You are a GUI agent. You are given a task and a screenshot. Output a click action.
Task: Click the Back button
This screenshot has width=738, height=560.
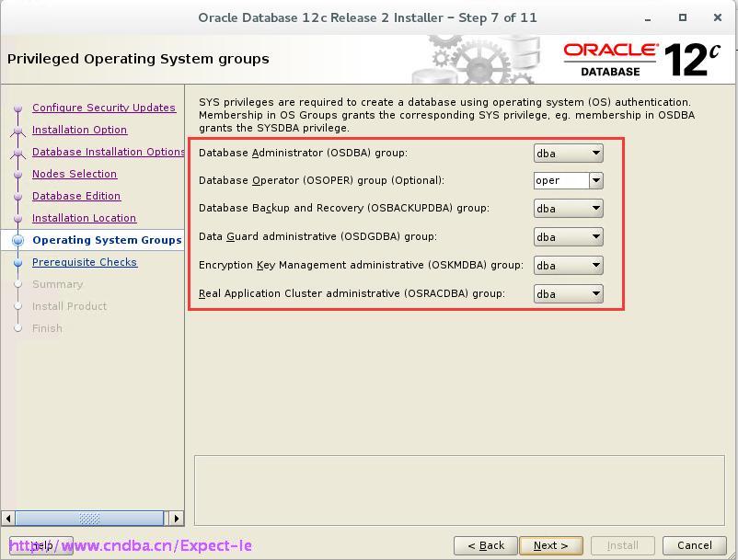pos(486,545)
